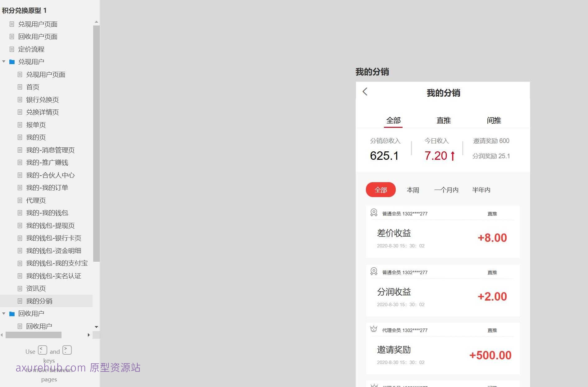Switch to the 直推 tab
The height and width of the screenshot is (387, 588).
coord(444,121)
